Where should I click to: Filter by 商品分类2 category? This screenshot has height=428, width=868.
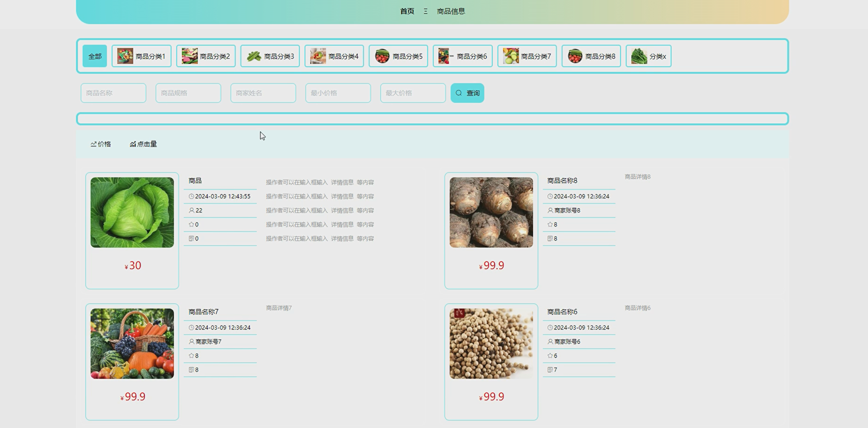206,56
